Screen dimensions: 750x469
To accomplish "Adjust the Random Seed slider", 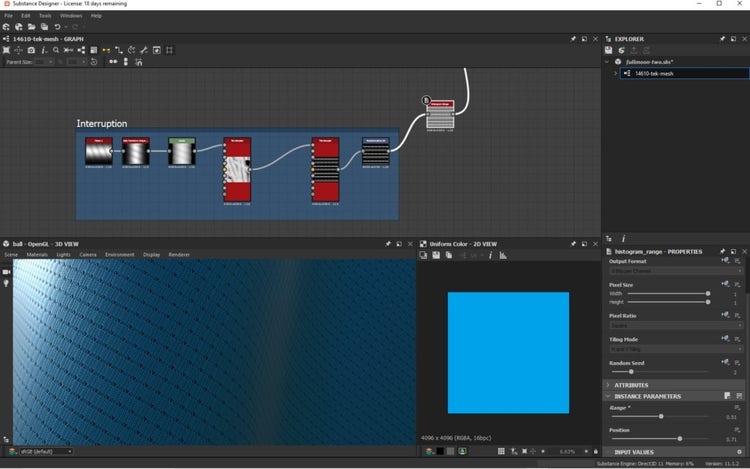I will pyautogui.click(x=660, y=371).
